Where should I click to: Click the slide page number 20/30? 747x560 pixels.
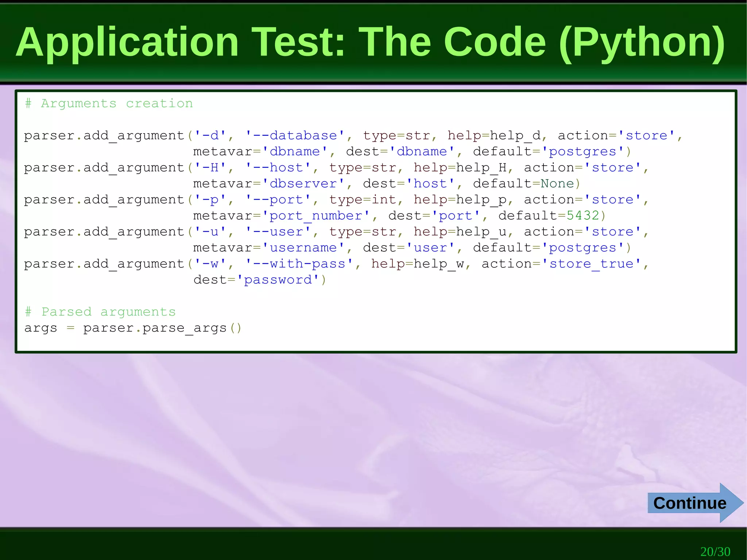point(715,551)
